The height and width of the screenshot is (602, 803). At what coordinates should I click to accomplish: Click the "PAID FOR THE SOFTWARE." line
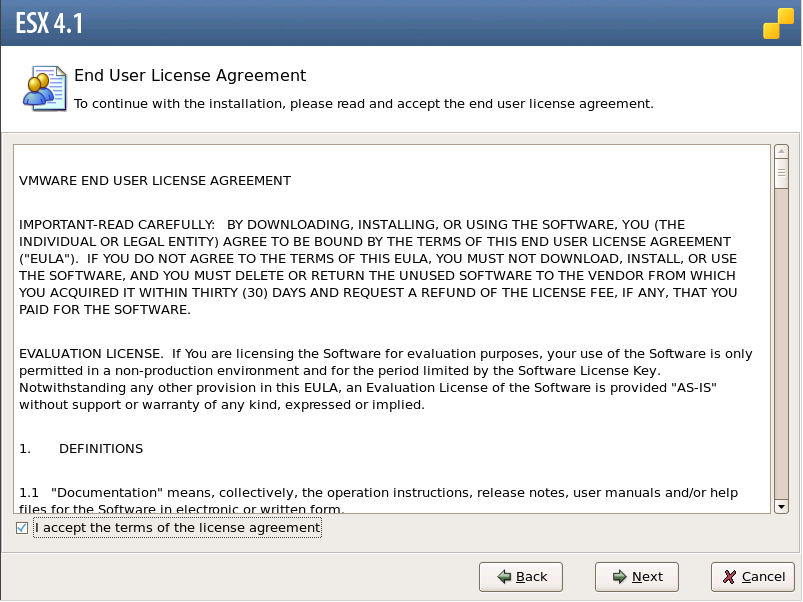(x=104, y=310)
